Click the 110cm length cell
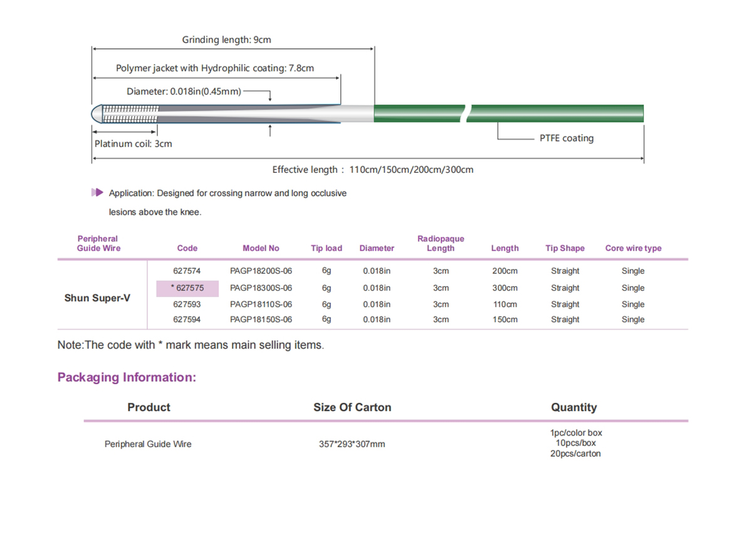 [505, 304]
